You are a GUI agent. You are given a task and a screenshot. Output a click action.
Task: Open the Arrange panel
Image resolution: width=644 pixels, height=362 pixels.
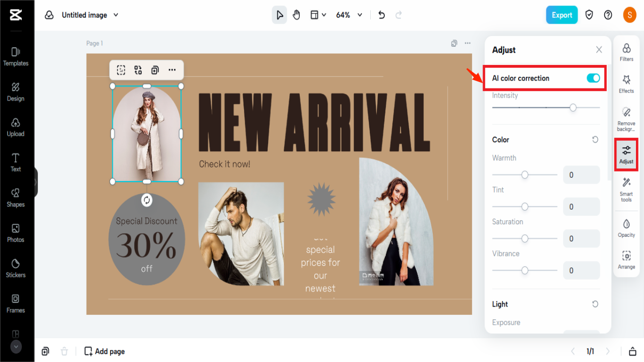(x=626, y=260)
